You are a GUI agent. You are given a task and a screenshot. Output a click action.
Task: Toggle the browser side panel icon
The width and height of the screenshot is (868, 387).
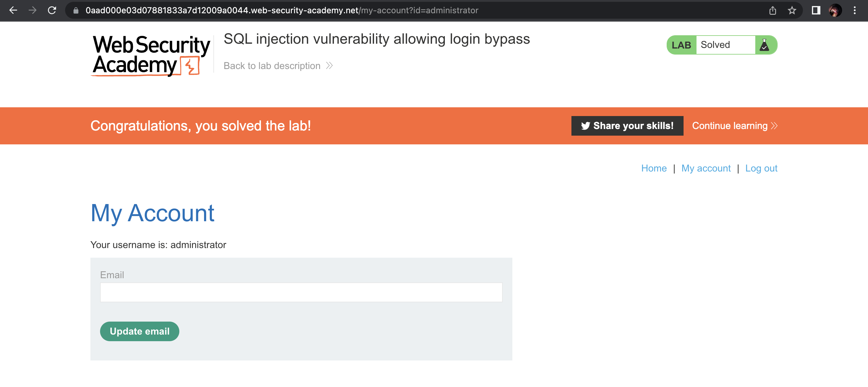pyautogui.click(x=816, y=11)
